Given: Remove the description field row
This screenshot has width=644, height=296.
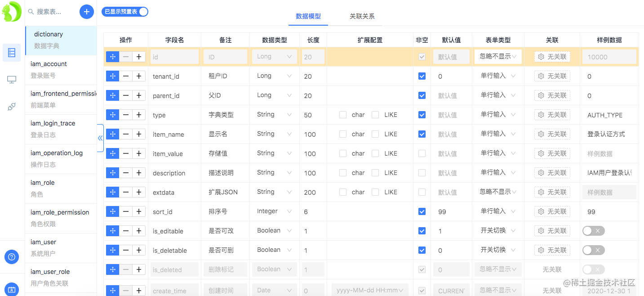Looking at the screenshot, I should click(x=126, y=173).
